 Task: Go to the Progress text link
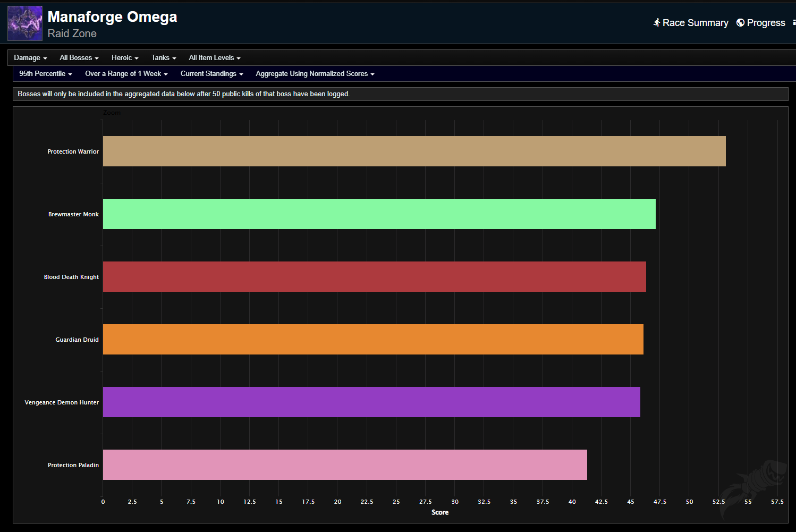(766, 23)
